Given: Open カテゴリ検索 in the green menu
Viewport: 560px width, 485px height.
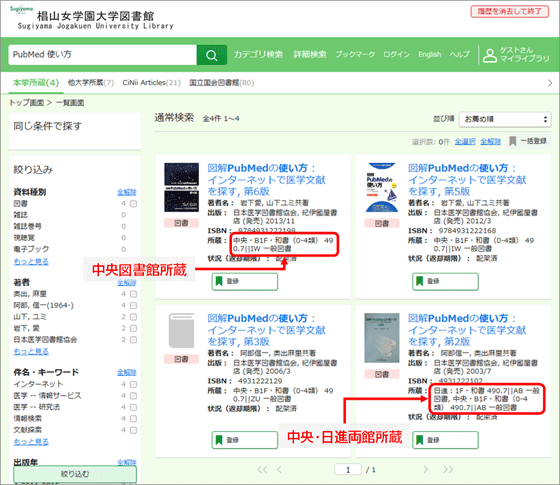Looking at the screenshot, I should 258,54.
